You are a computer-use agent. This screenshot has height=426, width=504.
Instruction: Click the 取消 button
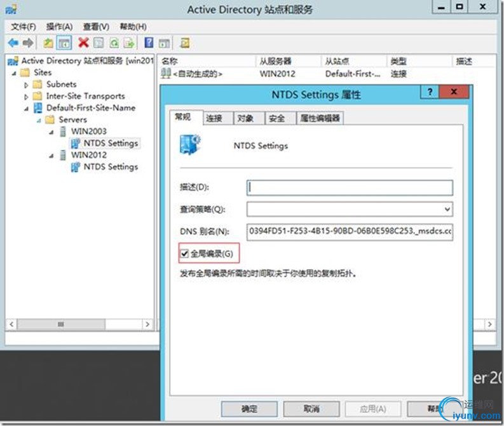311,409
